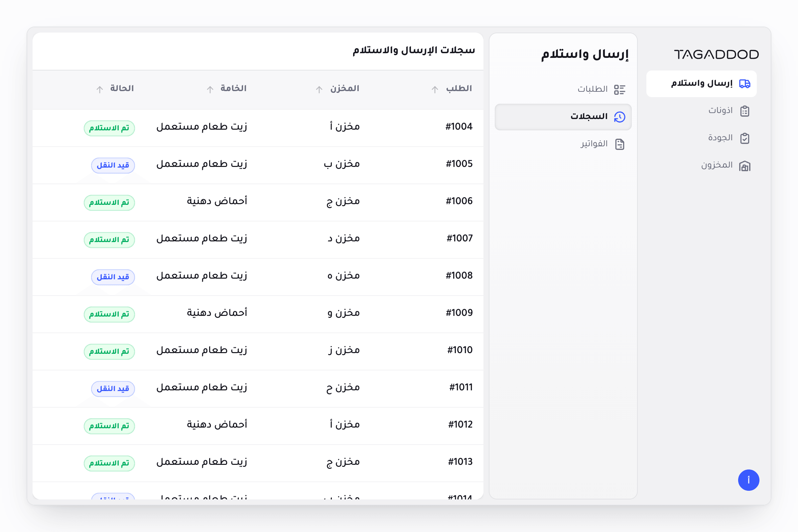Click order number #1004
The height and width of the screenshot is (532, 798).
click(459, 127)
